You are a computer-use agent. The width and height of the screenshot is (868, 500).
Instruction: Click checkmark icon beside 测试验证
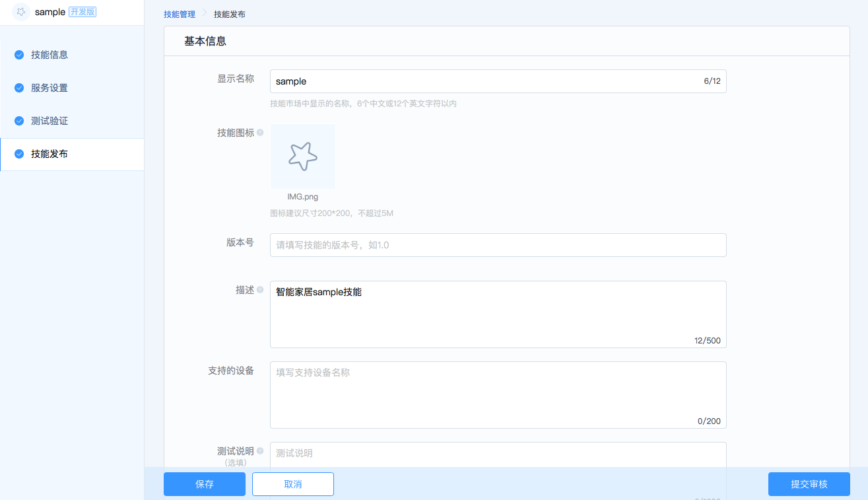tap(19, 121)
